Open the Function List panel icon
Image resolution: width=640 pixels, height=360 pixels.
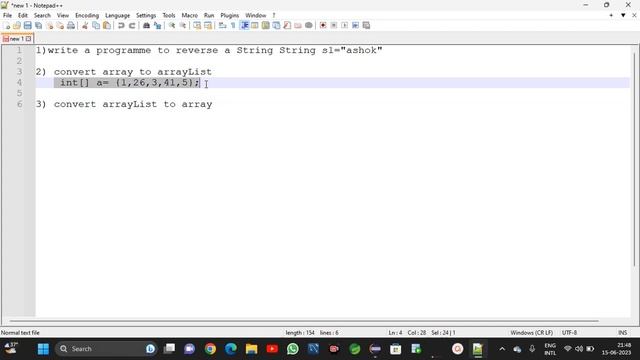coord(287,25)
